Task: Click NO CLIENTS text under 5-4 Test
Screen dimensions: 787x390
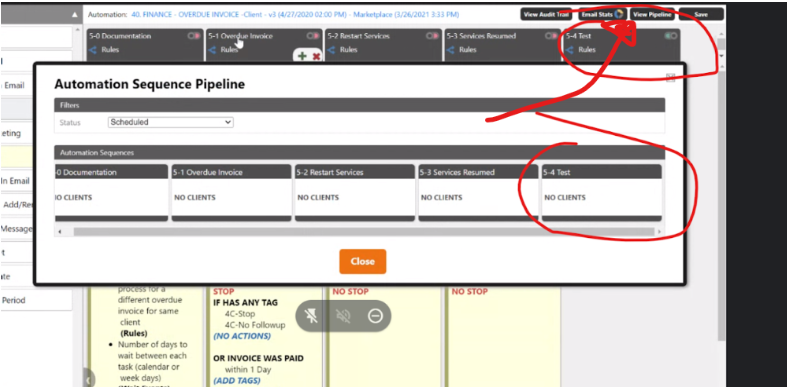Action: [x=565, y=198]
